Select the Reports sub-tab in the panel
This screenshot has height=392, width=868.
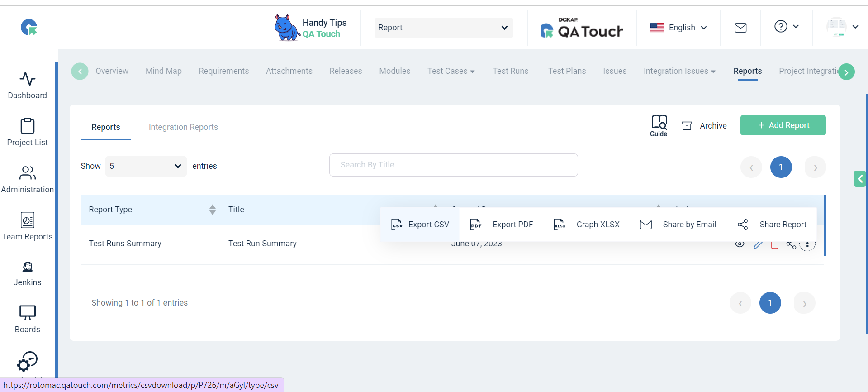[x=106, y=127]
